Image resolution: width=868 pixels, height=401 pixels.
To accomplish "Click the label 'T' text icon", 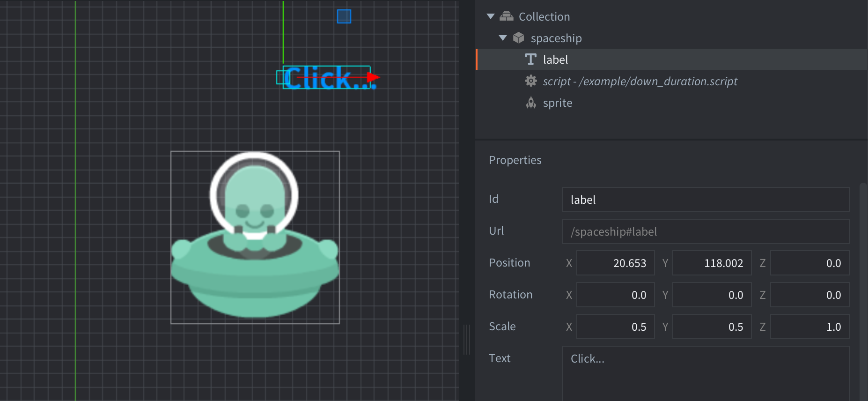I will pyautogui.click(x=530, y=59).
